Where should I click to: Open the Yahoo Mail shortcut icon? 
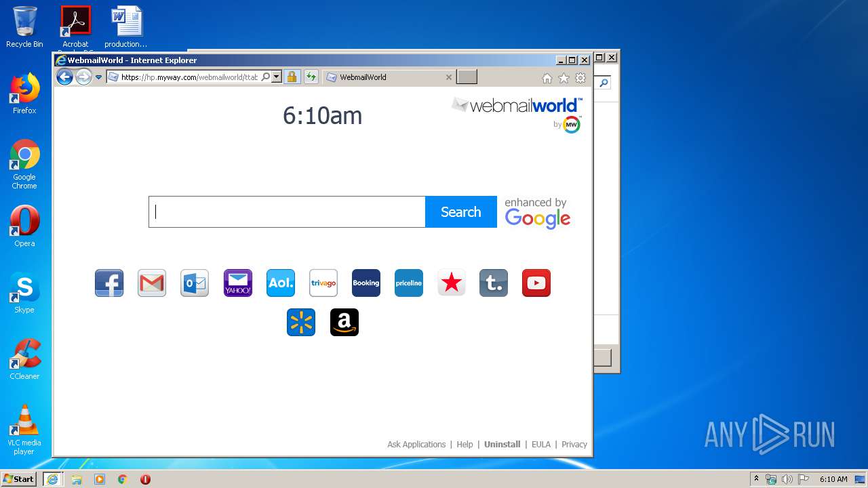click(238, 283)
